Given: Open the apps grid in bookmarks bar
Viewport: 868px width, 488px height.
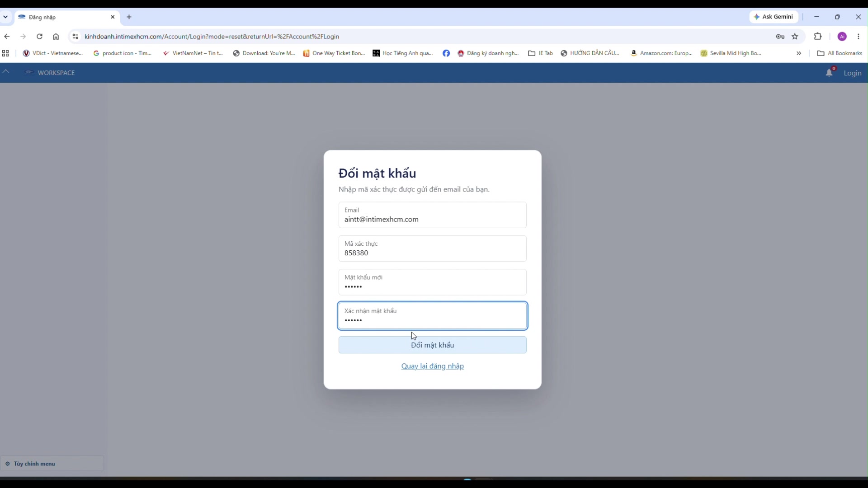Looking at the screenshot, I should [5, 53].
